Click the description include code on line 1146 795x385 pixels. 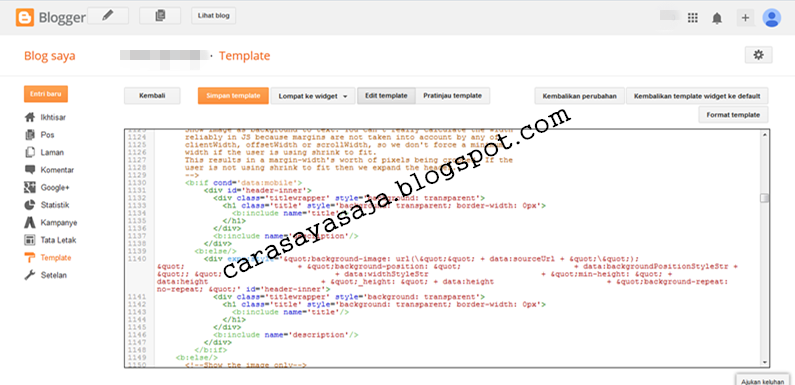pos(286,335)
